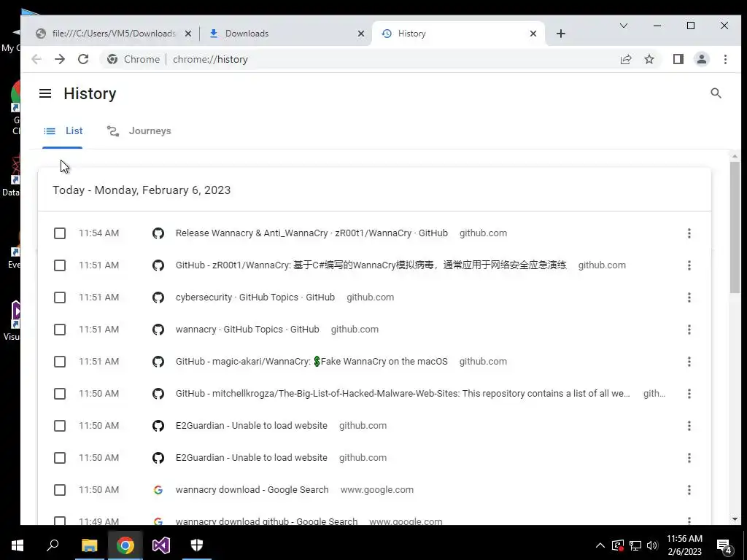Open actions menu for zR00t1/WannaCry repo entry
Image resolution: width=747 pixels, height=560 pixels.
click(689, 265)
